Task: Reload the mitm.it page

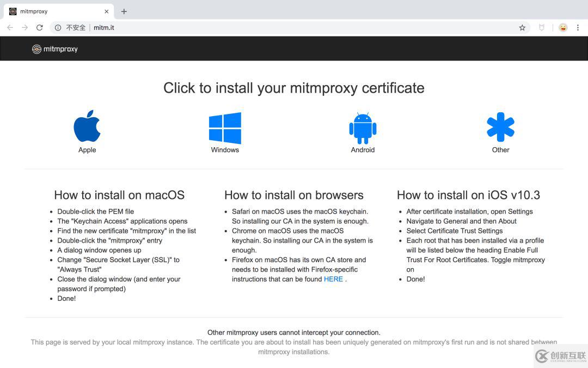Action: (x=39, y=27)
